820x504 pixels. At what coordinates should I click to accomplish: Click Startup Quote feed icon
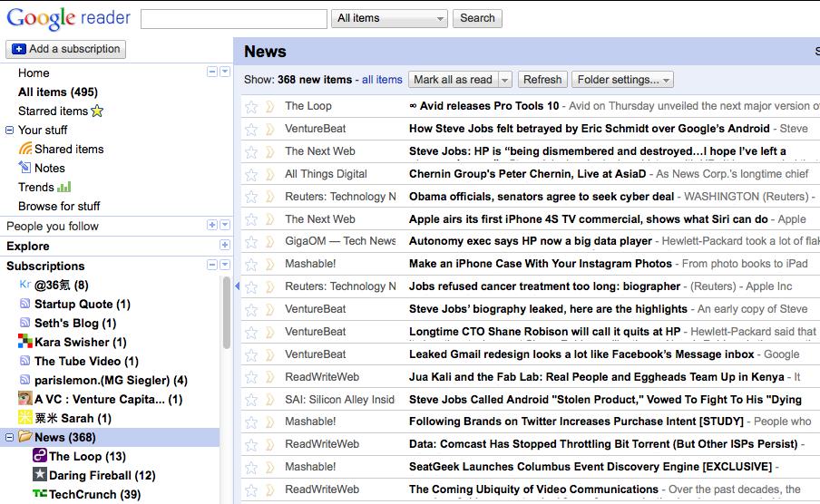coord(24,304)
